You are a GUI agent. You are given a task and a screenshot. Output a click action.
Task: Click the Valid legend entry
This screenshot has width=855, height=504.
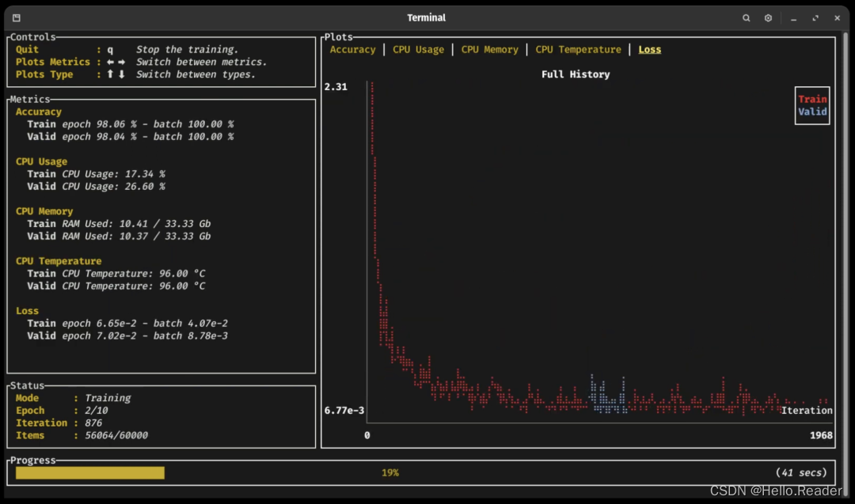point(812,112)
